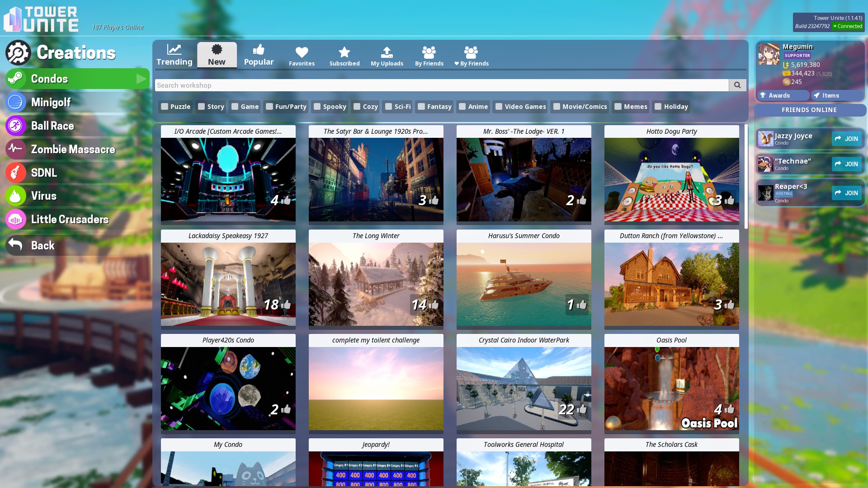Open the Jeopardy! condo thumbnail
Image resolution: width=868 pixels, height=488 pixels.
click(x=376, y=469)
